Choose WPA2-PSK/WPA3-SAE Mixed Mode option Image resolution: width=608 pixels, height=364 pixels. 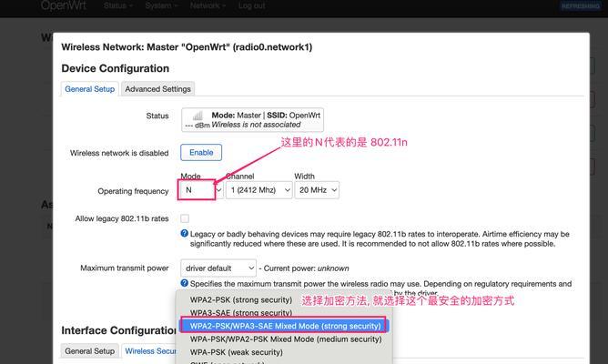(285, 326)
